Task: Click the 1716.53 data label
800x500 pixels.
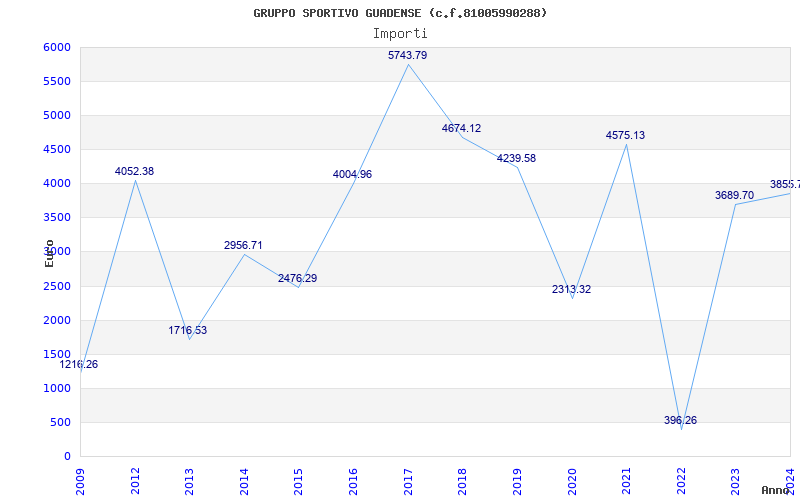Action: [x=188, y=330]
